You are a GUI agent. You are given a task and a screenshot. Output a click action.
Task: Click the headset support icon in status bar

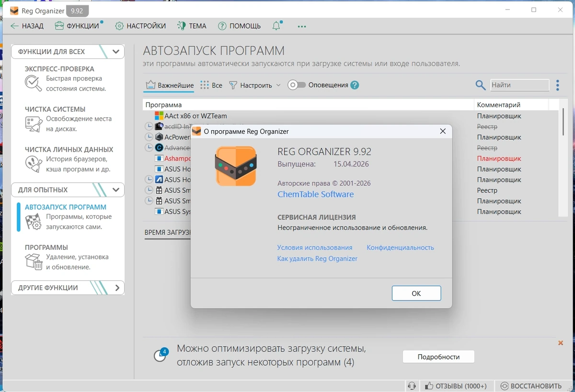[x=412, y=386]
